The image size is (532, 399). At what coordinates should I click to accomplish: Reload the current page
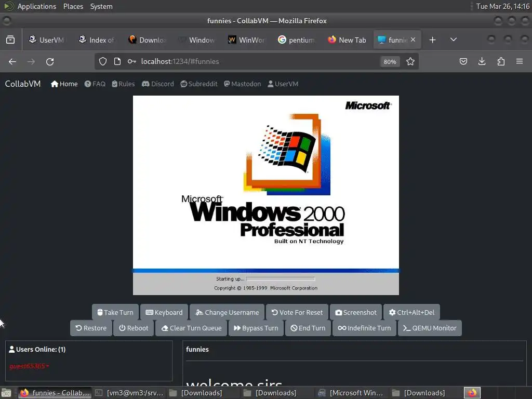point(50,61)
